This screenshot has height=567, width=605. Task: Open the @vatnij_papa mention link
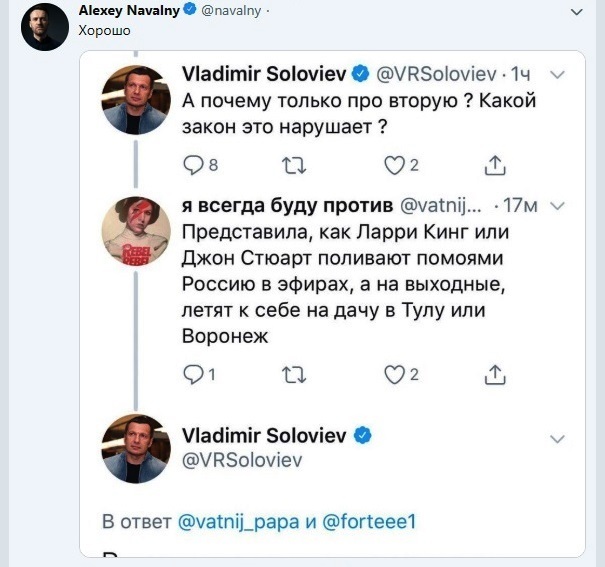pos(235,521)
